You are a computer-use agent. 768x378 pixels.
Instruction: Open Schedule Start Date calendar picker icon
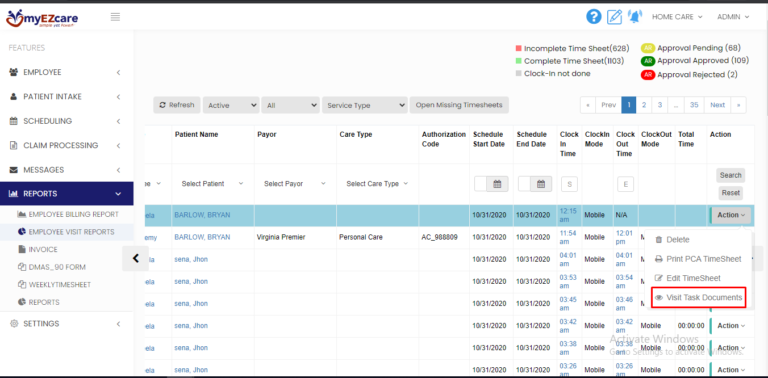click(x=497, y=184)
